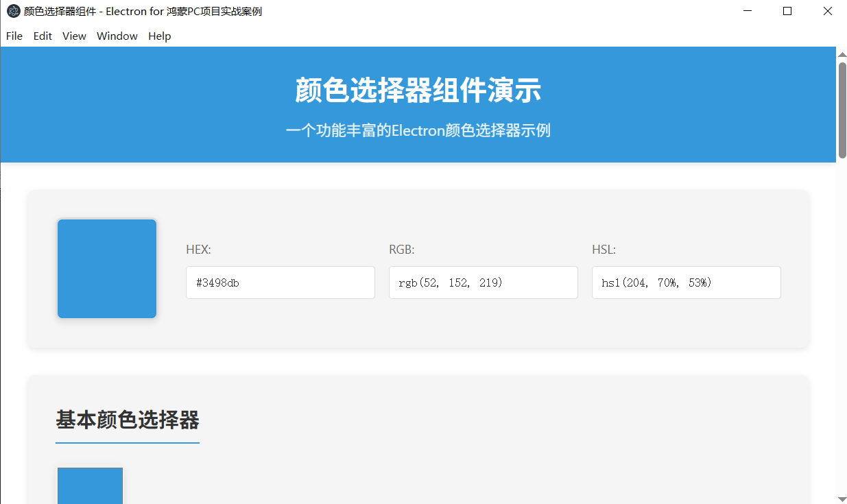
Task: Open the Help menu
Action: tap(159, 36)
